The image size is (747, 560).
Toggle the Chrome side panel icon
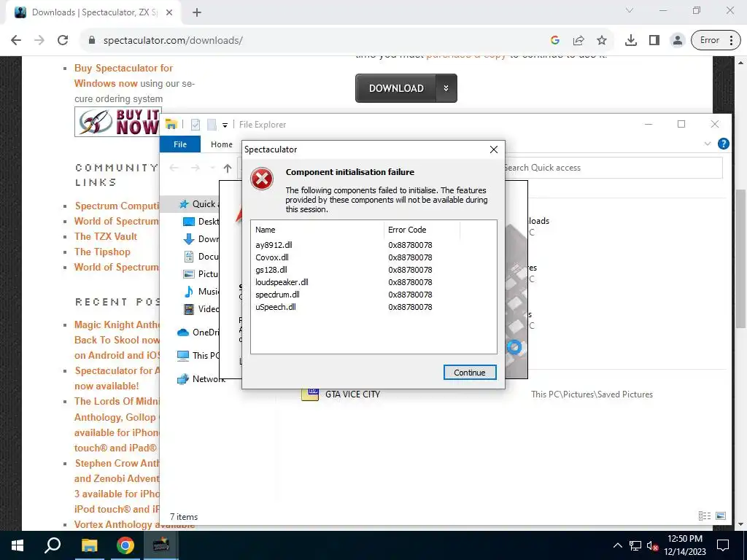tap(654, 40)
